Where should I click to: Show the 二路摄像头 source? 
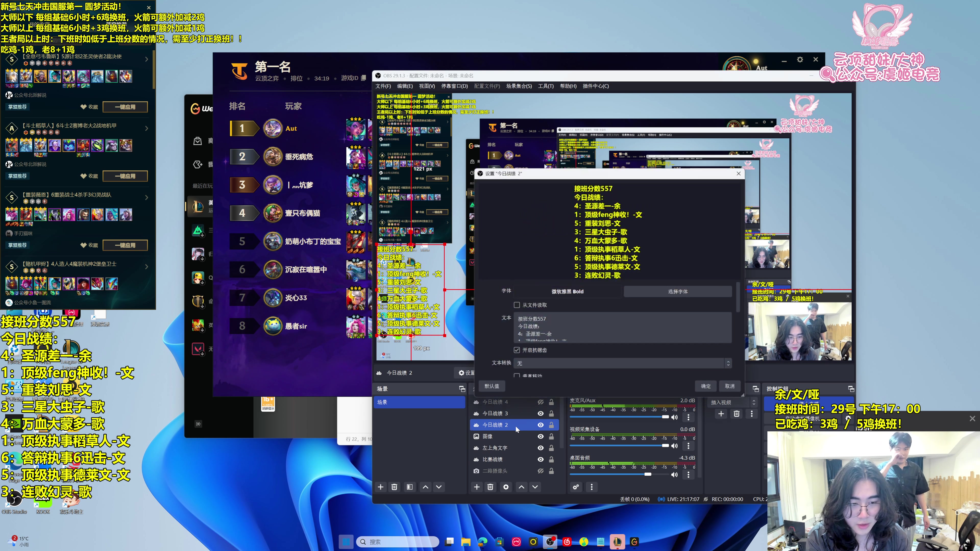click(541, 471)
